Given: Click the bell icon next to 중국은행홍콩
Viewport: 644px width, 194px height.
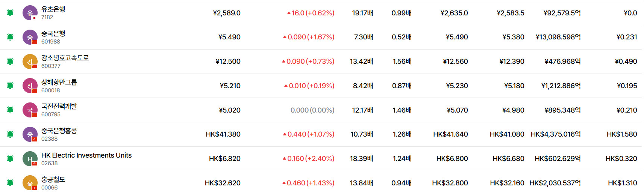Looking at the screenshot, I should [10, 134].
